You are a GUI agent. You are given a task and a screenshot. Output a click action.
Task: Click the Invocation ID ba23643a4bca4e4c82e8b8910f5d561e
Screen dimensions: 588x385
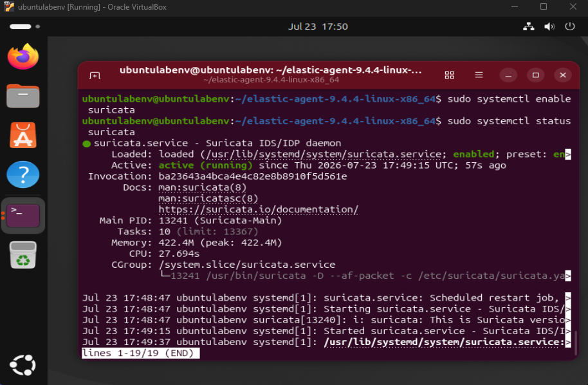(253, 176)
